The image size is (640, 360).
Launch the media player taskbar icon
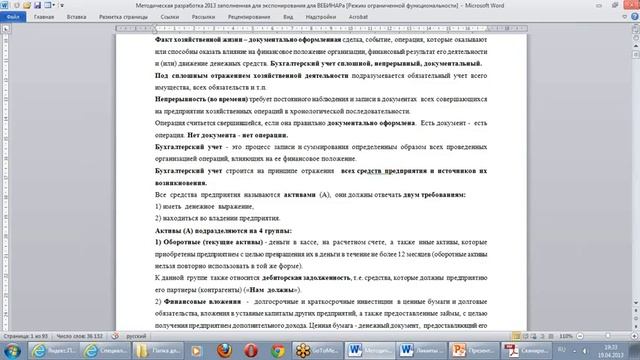click(197, 351)
